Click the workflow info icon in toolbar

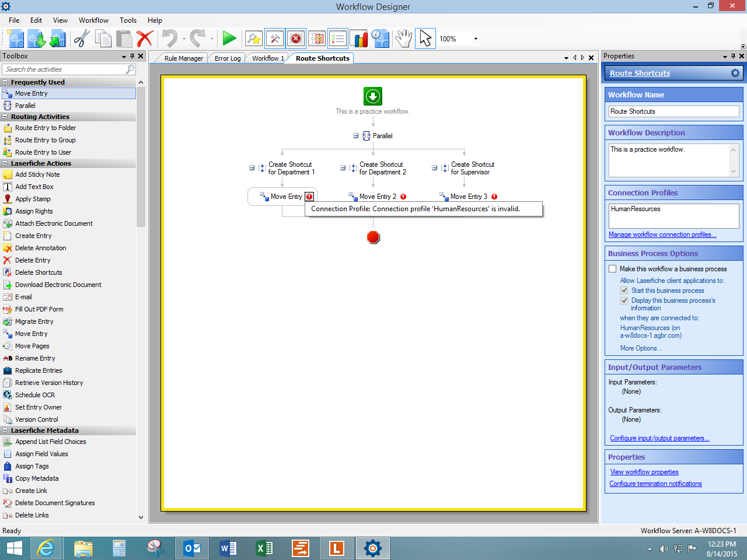(381, 39)
